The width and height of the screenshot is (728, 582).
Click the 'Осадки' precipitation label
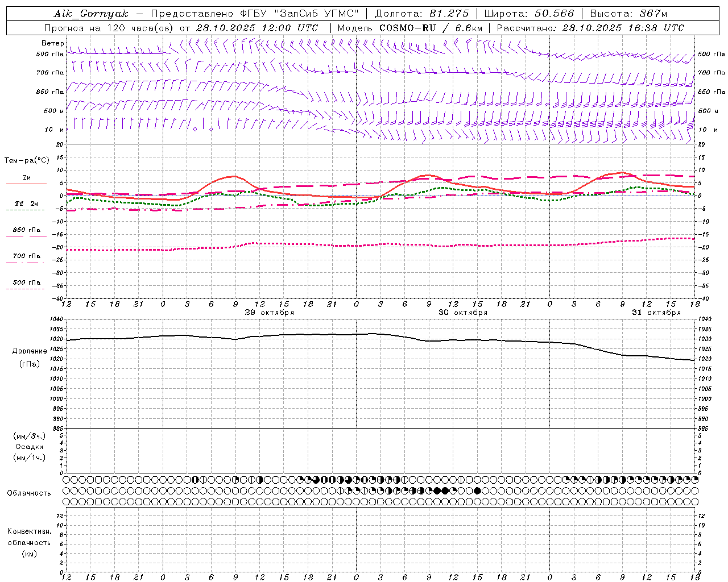tap(30, 447)
